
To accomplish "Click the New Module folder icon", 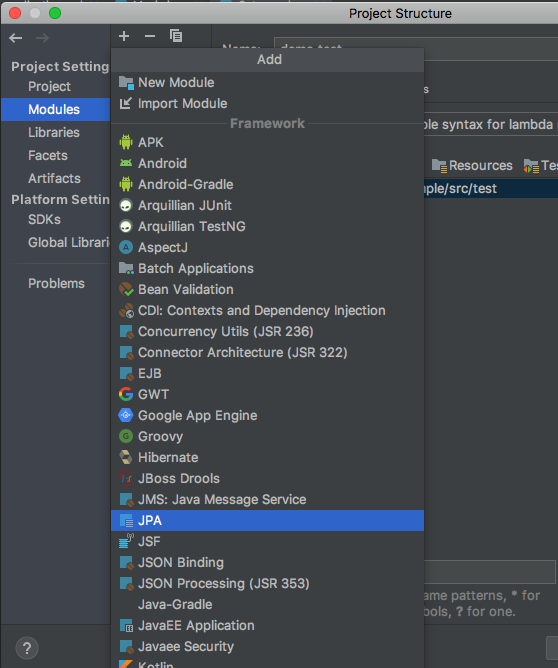I will (126, 83).
